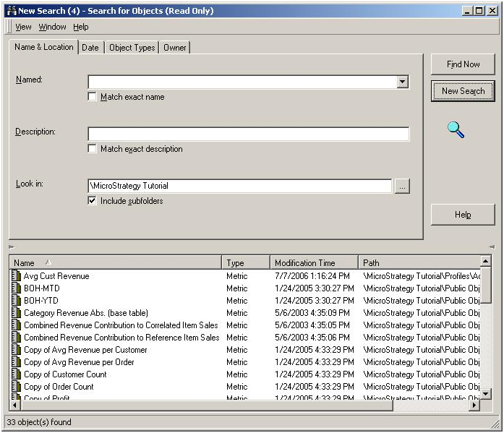Click the New Search button
This screenshot has width=504, height=433.
pos(463,91)
